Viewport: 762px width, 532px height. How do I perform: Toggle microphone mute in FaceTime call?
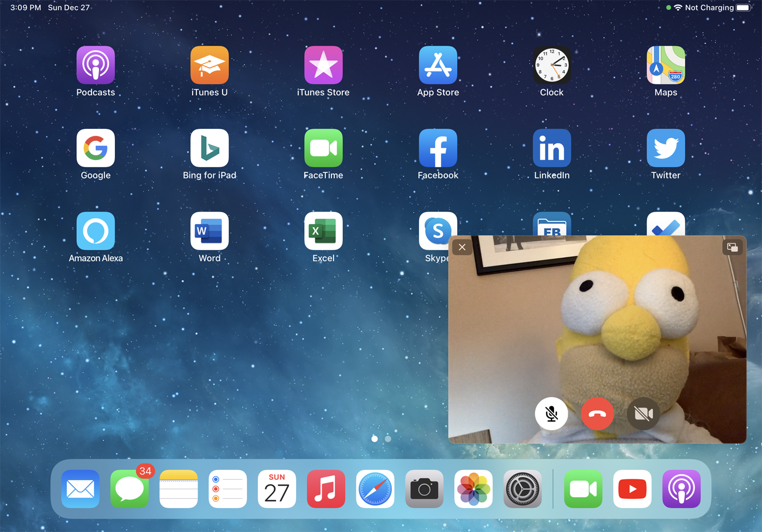click(551, 414)
